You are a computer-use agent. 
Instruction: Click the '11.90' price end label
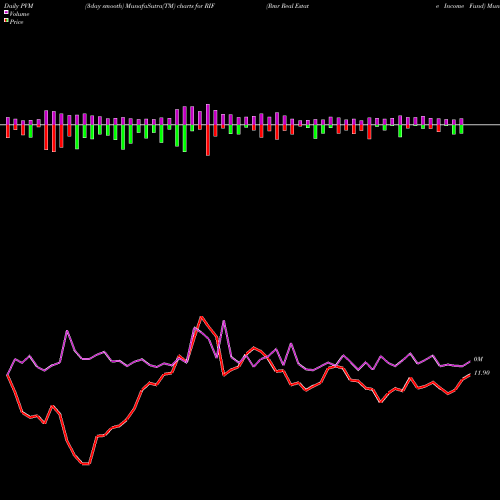[x=482, y=373]
